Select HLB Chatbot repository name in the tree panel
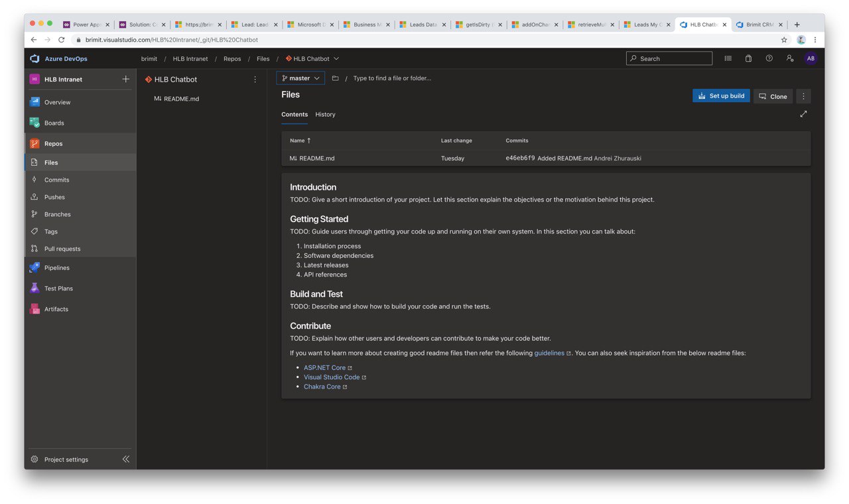The image size is (849, 504). (176, 79)
